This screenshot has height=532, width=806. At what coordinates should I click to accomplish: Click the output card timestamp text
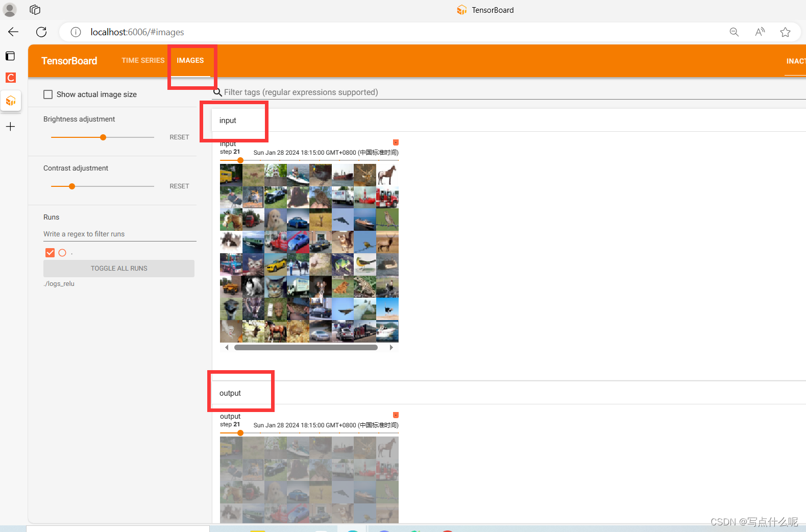tap(326, 425)
